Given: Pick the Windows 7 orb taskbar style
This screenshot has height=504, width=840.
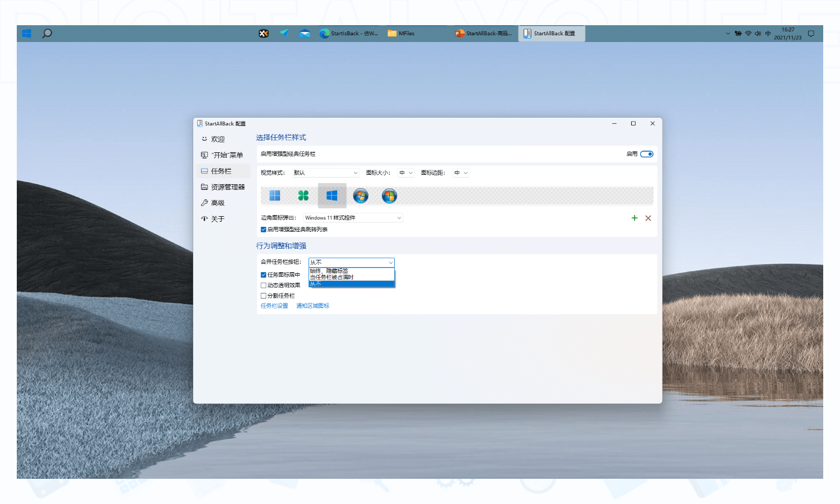Looking at the screenshot, I should point(361,195).
